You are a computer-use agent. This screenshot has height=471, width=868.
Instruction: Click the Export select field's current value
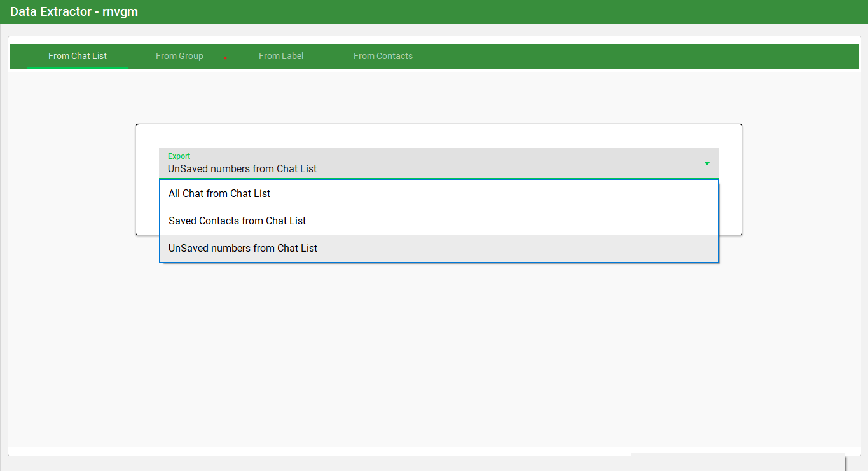[x=242, y=169]
